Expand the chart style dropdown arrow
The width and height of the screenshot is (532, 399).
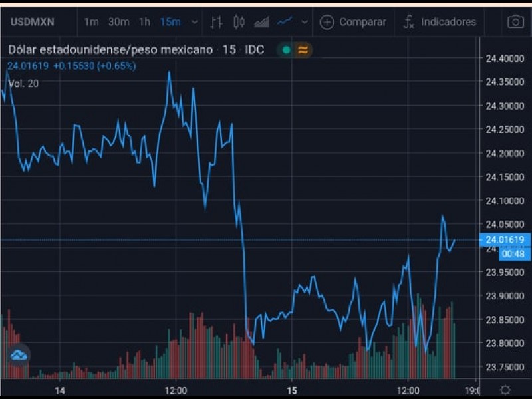click(305, 22)
